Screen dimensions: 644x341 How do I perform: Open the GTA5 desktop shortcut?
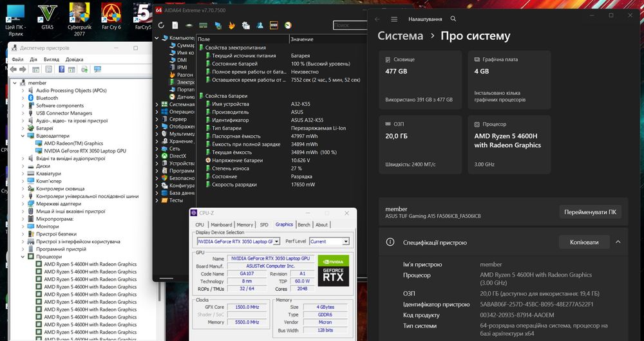click(x=47, y=17)
